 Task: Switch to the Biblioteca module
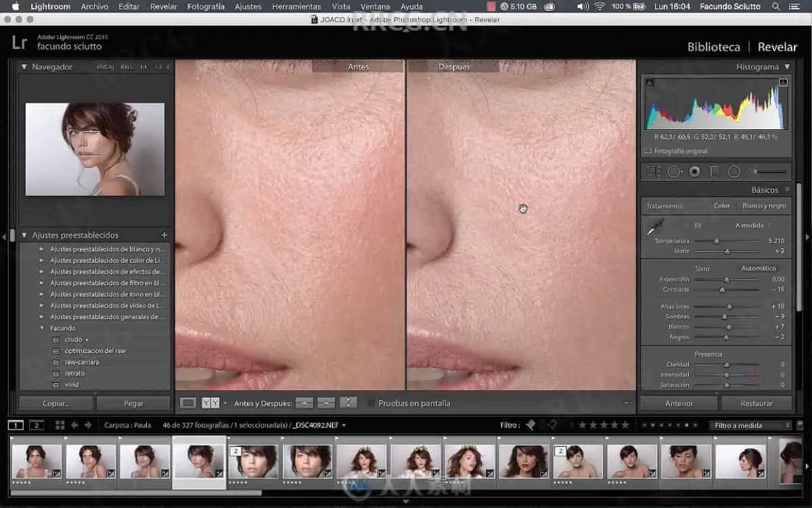click(x=713, y=47)
